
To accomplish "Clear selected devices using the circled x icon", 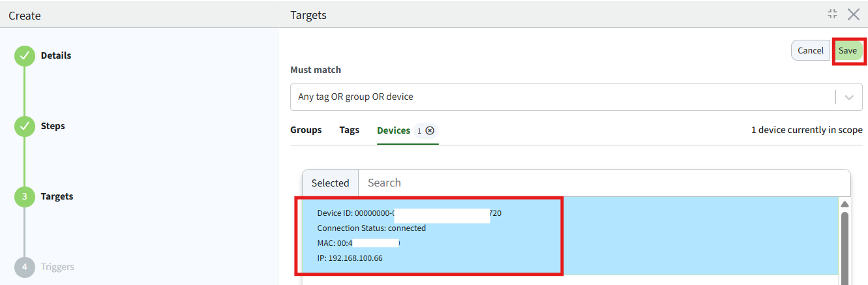I will tap(430, 130).
